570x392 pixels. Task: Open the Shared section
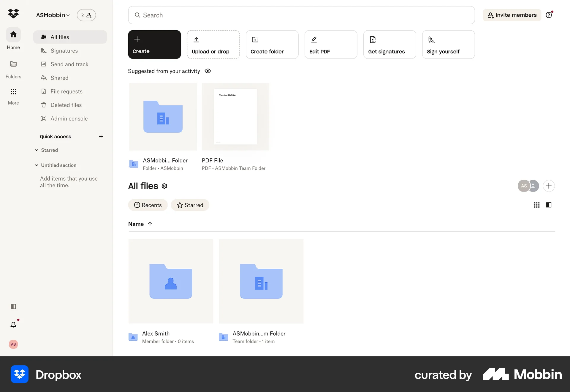tap(59, 78)
